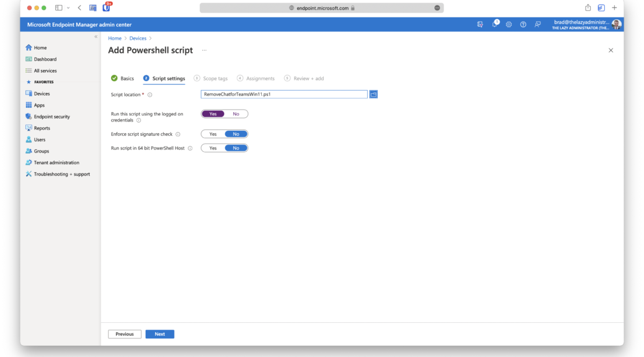
Task: Click the Next button
Action: point(160,334)
